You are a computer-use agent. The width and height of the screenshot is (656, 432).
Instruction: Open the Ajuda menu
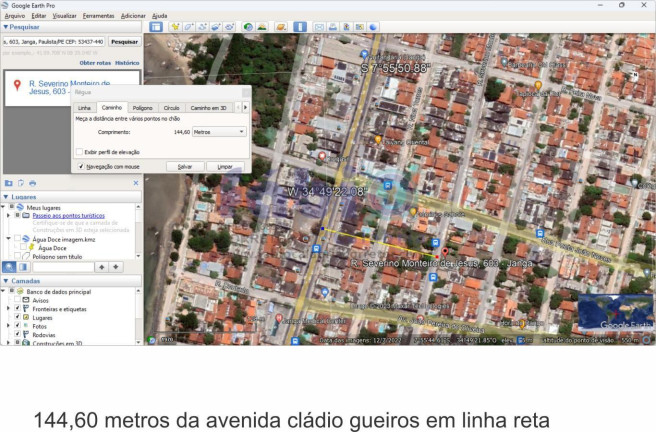coord(159,16)
